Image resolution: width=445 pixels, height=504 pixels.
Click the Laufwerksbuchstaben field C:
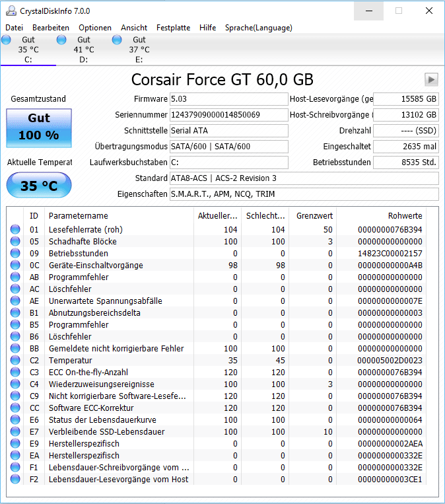(228, 162)
